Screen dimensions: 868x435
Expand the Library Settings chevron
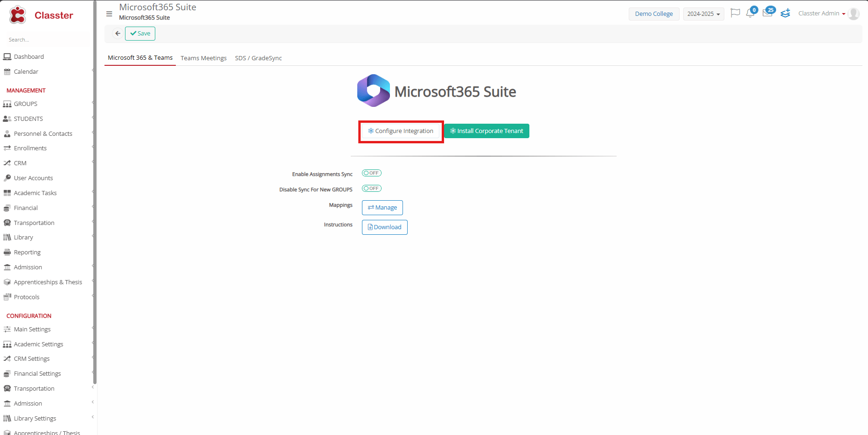point(93,417)
